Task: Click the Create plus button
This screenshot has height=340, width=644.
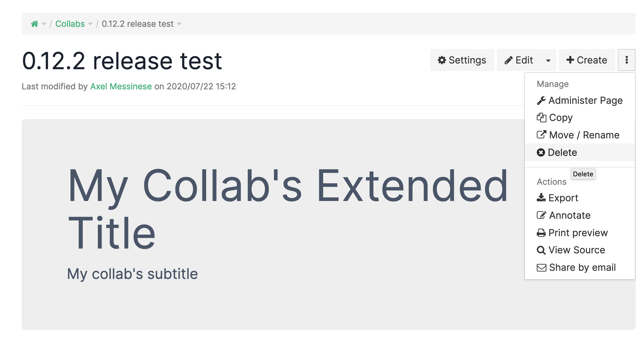Action: pos(587,60)
